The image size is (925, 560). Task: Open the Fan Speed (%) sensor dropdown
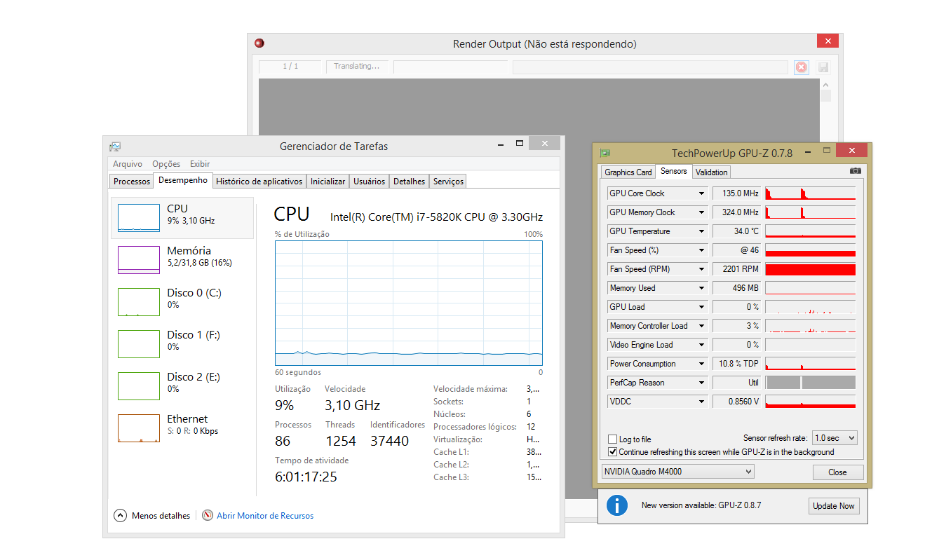point(701,250)
